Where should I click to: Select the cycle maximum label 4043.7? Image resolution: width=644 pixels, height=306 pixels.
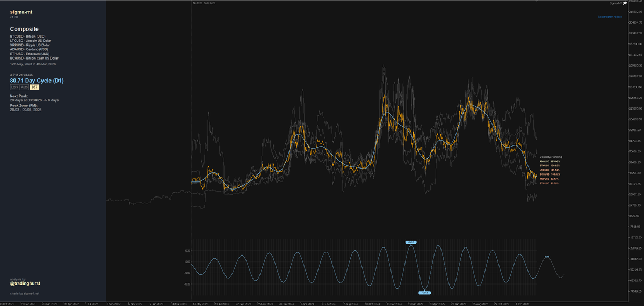point(411,242)
